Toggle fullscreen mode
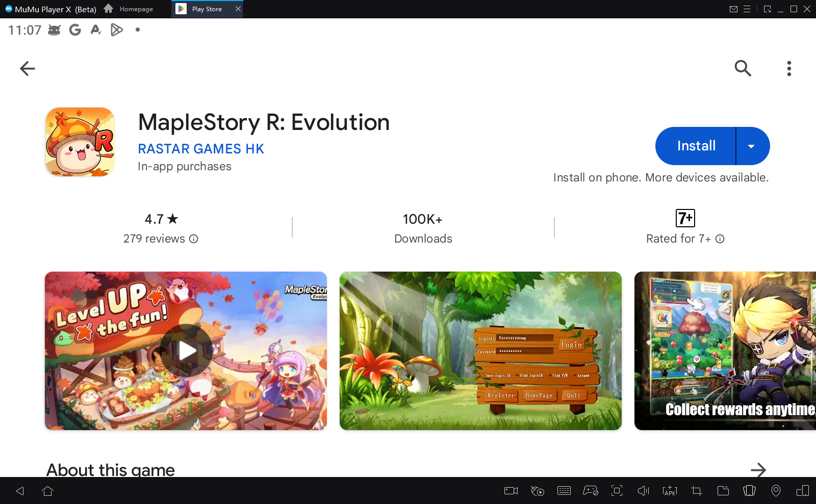This screenshot has width=816, height=504. point(617,491)
